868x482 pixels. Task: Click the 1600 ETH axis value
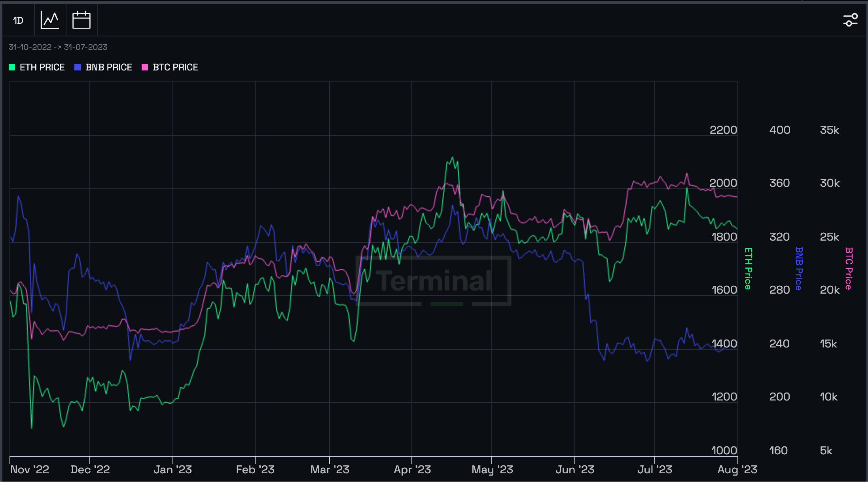tap(724, 290)
